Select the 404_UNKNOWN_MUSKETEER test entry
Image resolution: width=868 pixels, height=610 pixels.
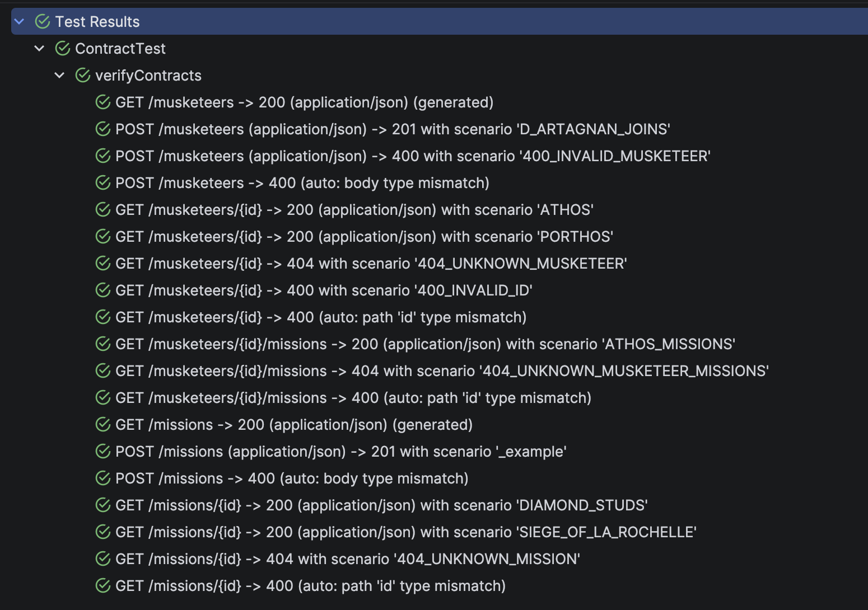tap(371, 263)
